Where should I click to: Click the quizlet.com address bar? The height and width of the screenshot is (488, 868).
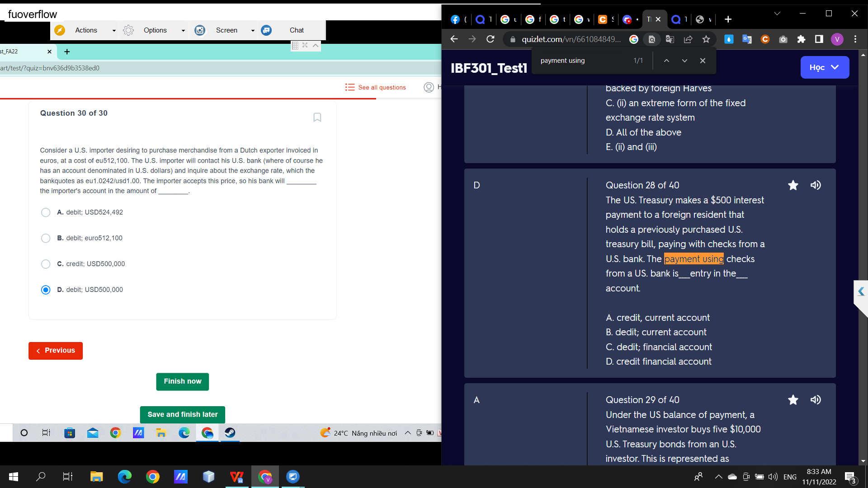571,39
